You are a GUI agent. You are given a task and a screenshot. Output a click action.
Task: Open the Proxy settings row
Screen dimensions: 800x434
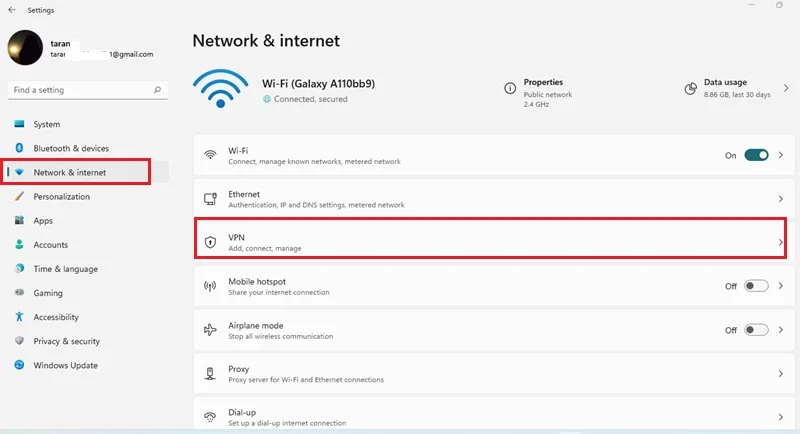[x=494, y=374]
